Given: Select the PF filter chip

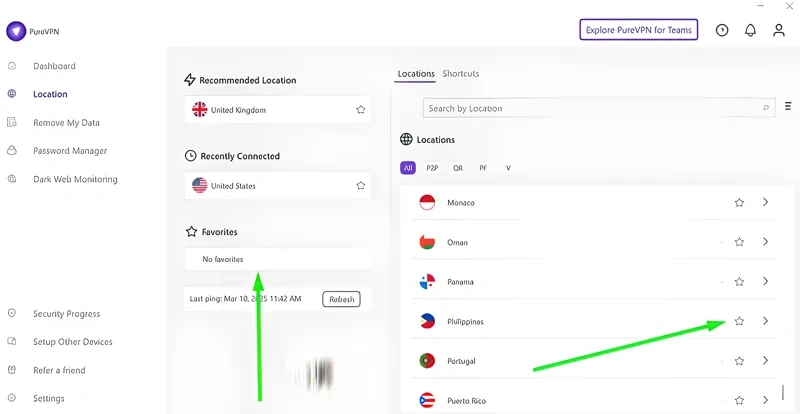Looking at the screenshot, I should click(483, 168).
